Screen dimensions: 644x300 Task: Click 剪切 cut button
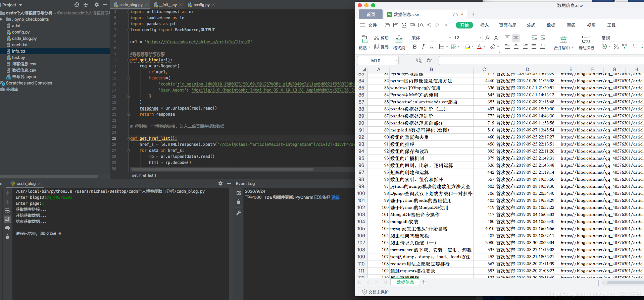(x=381, y=38)
